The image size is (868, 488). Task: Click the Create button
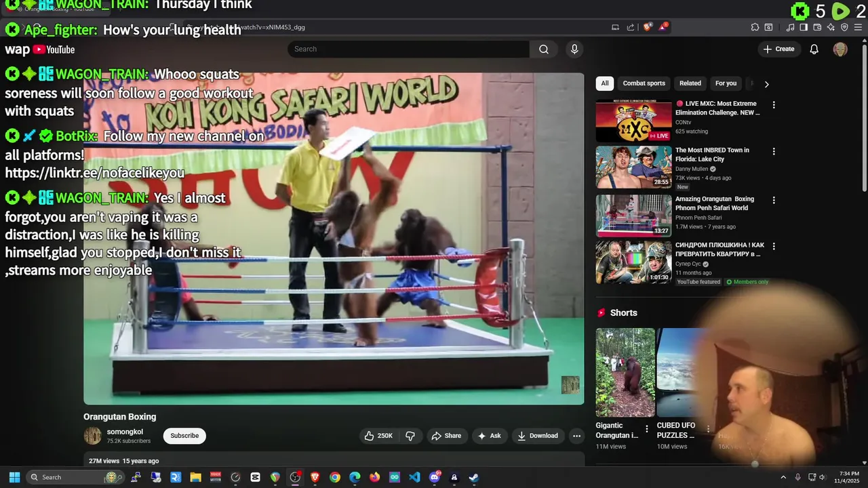[778, 49]
